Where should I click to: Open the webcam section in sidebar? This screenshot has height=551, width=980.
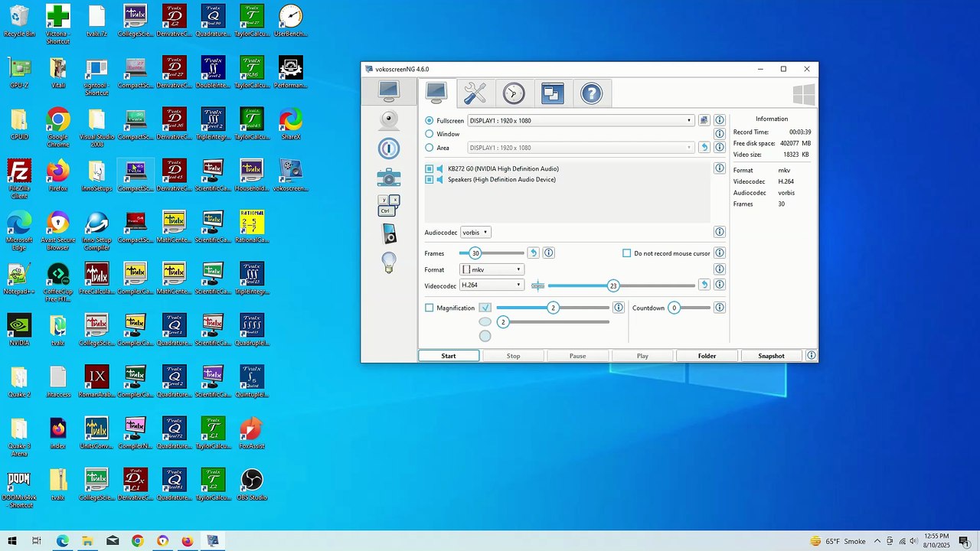pos(389,120)
